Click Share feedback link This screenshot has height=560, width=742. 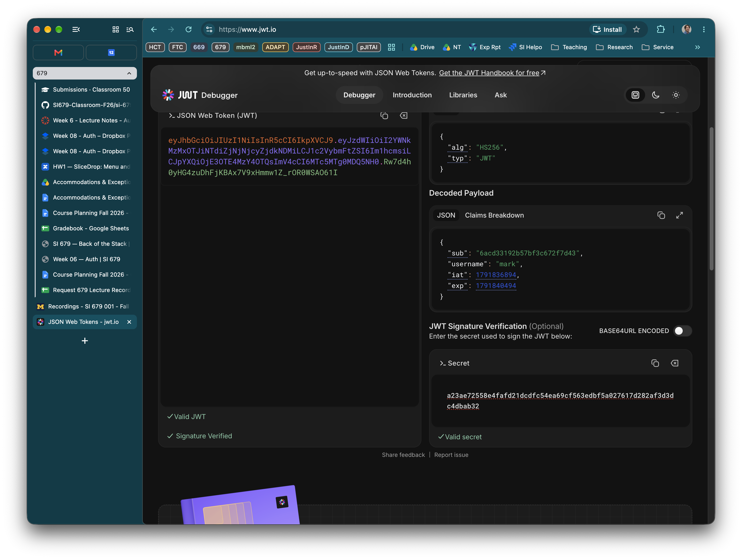point(403,455)
